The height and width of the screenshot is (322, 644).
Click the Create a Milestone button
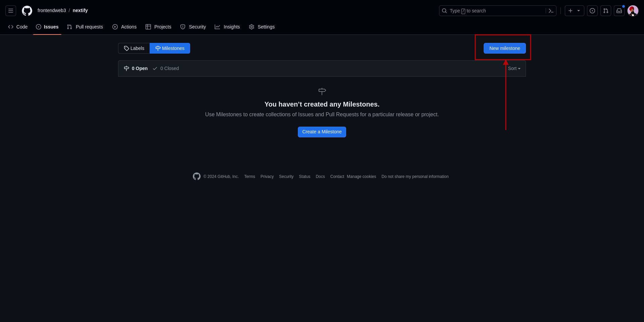(x=322, y=132)
